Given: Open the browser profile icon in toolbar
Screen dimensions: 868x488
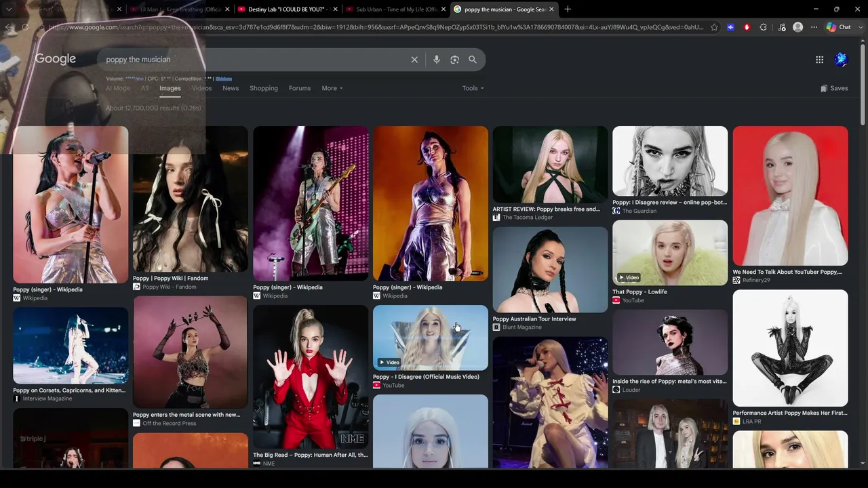Looking at the screenshot, I should click(797, 27).
